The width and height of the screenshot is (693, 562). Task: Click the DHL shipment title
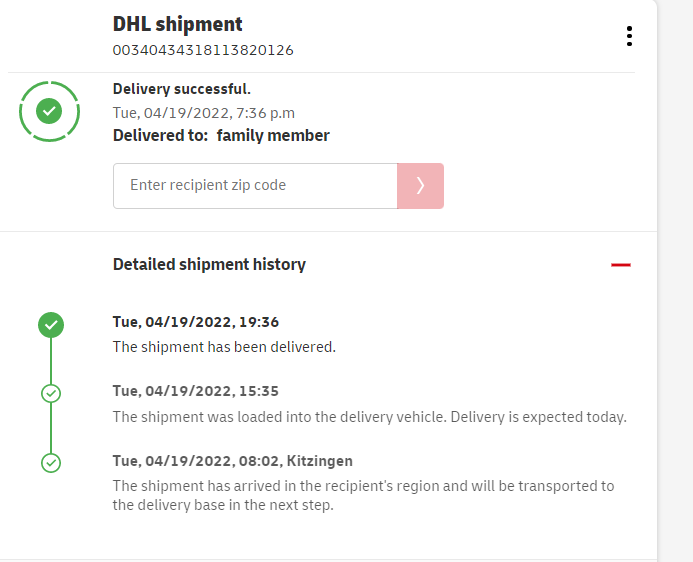coord(177,24)
